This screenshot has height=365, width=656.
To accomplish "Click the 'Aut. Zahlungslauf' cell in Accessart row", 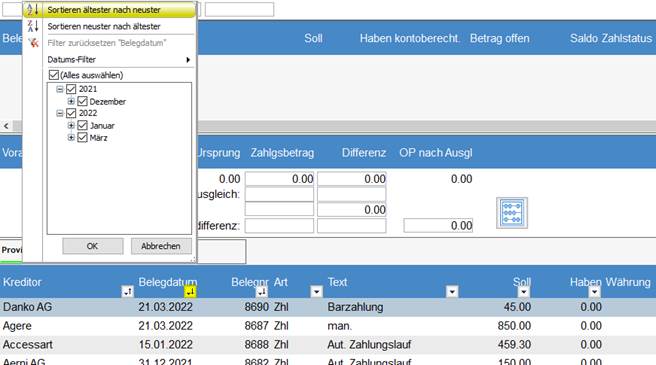I will coord(369,344).
